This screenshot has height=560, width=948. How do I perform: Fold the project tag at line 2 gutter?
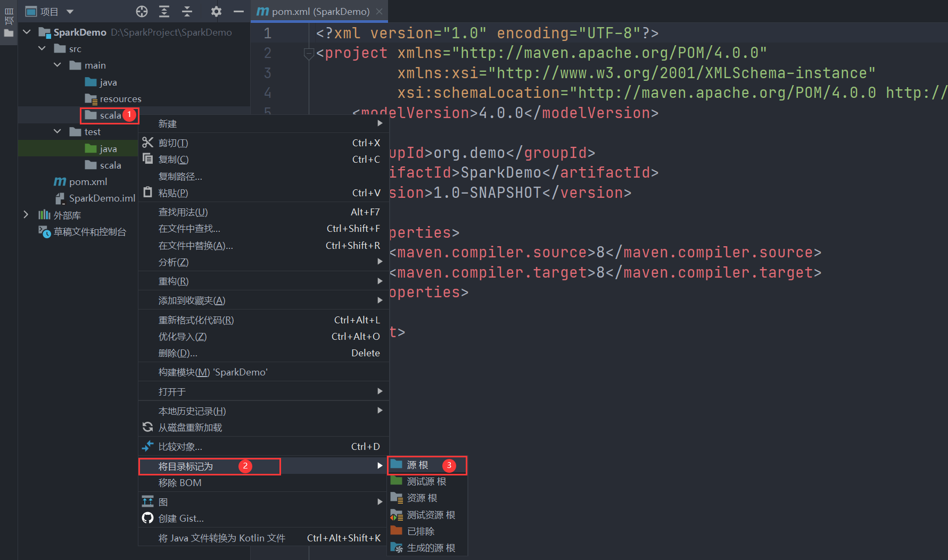[308, 53]
